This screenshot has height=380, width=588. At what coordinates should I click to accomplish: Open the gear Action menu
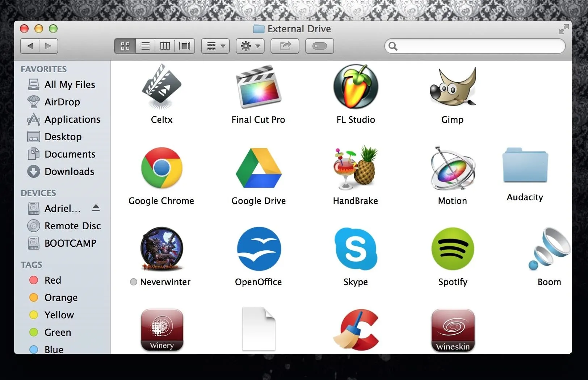point(250,46)
